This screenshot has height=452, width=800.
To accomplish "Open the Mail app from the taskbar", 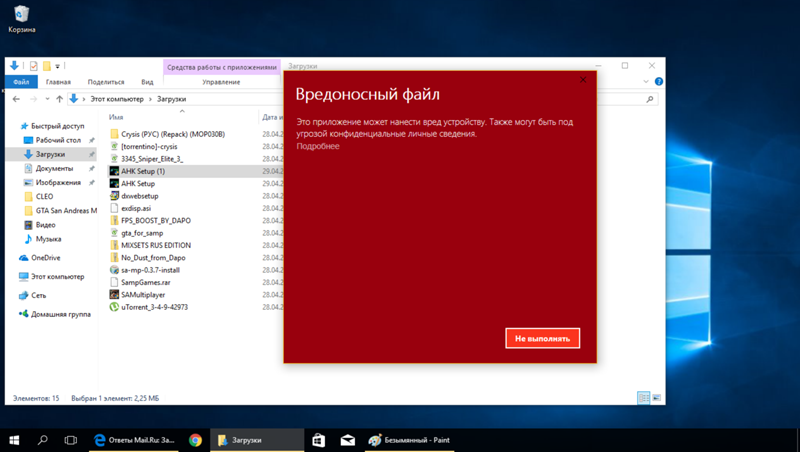I will [347, 440].
